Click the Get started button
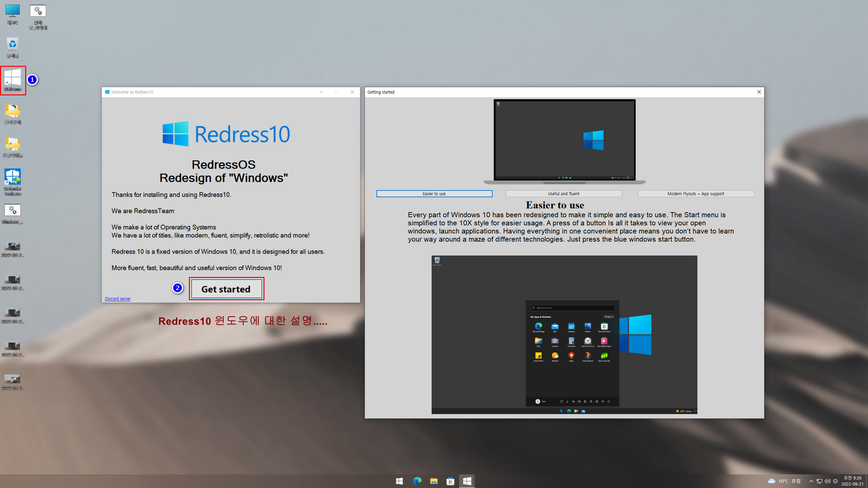Viewport: 868px width, 488px height. (x=226, y=289)
